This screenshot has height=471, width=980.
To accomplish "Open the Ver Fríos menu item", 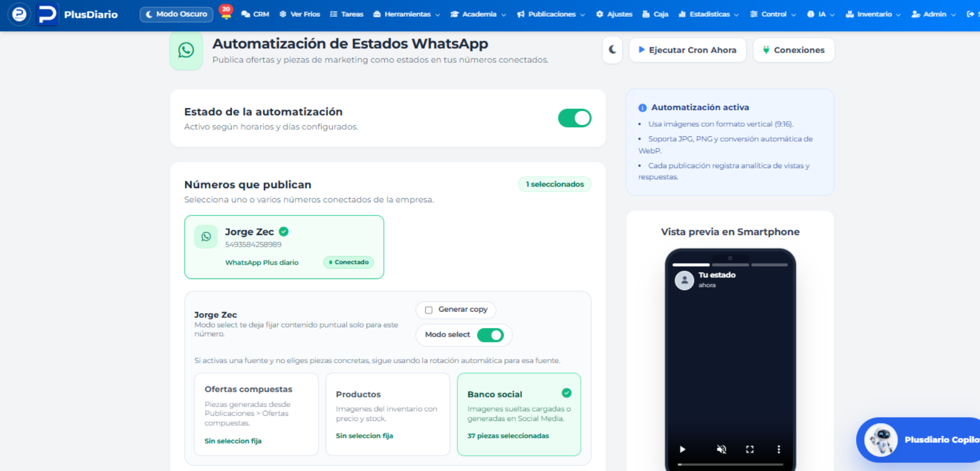I will (x=300, y=14).
